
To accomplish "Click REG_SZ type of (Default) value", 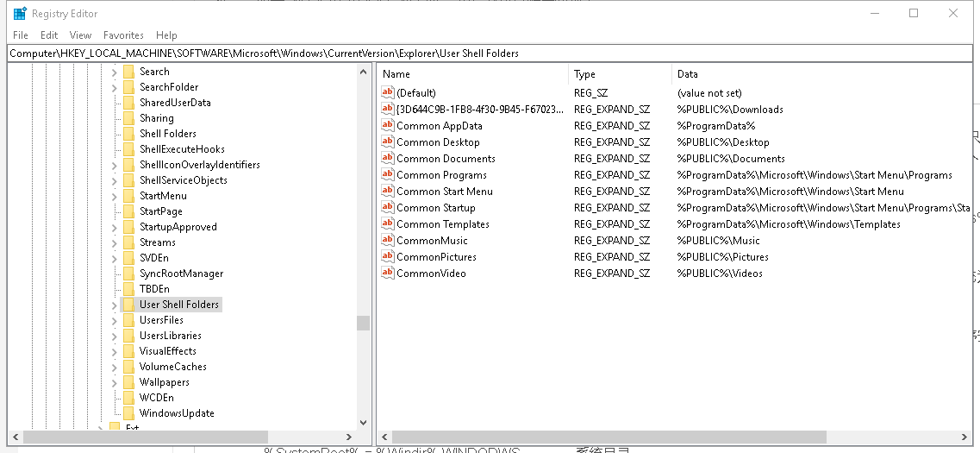I will click(x=590, y=92).
